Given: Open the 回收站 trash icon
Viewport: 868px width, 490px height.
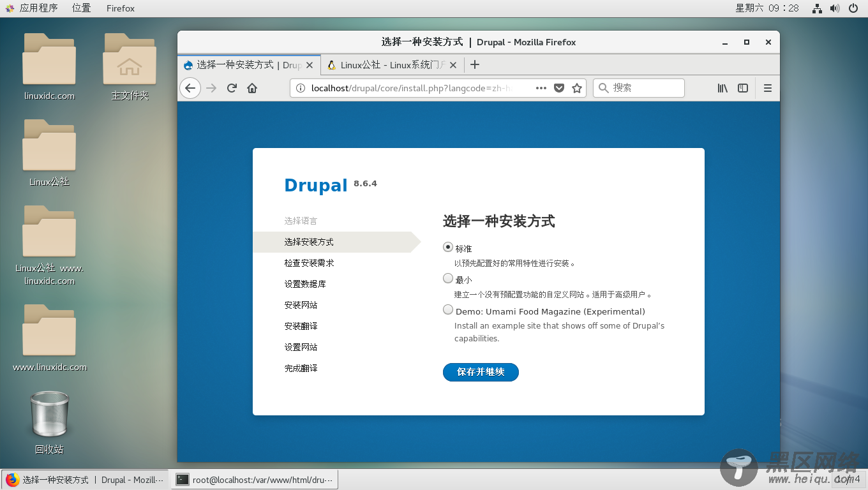Looking at the screenshot, I should pyautogui.click(x=49, y=423).
